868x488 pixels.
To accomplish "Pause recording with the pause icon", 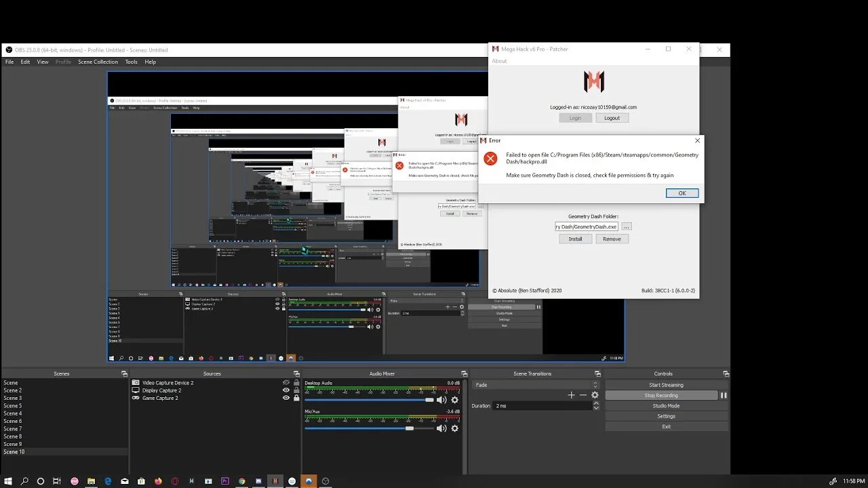I will 724,395.
